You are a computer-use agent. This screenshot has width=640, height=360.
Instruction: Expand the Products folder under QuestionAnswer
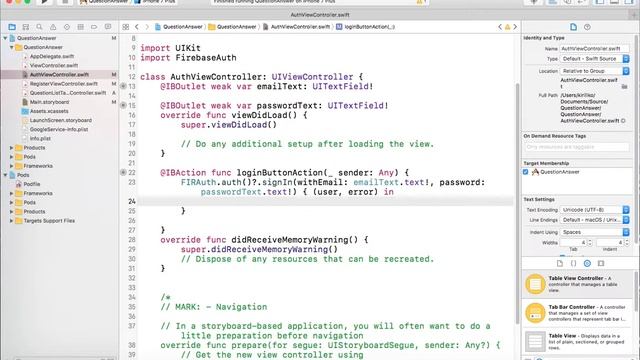point(11,148)
